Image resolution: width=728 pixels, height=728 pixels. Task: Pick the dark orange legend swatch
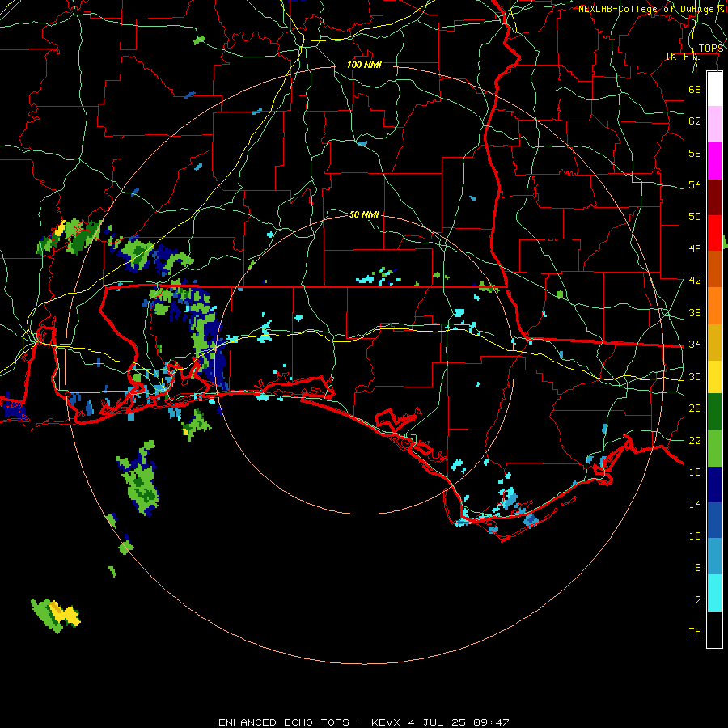(x=714, y=269)
